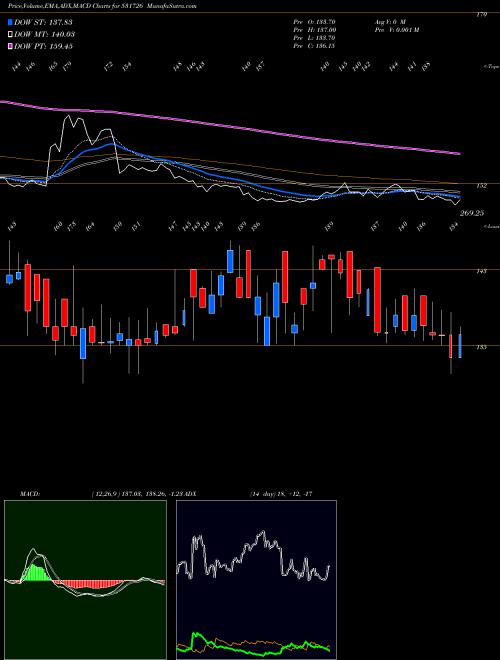
Task: Click the 165 top value label
Action: (53, 67)
